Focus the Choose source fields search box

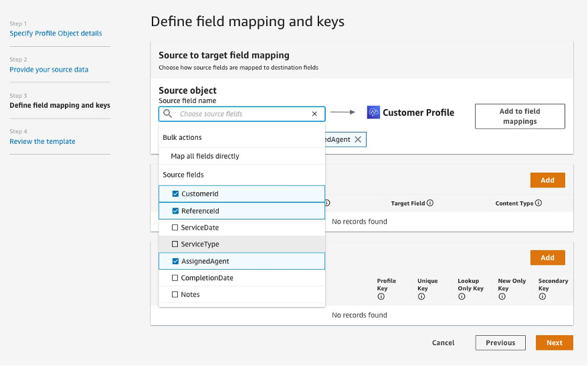click(241, 114)
